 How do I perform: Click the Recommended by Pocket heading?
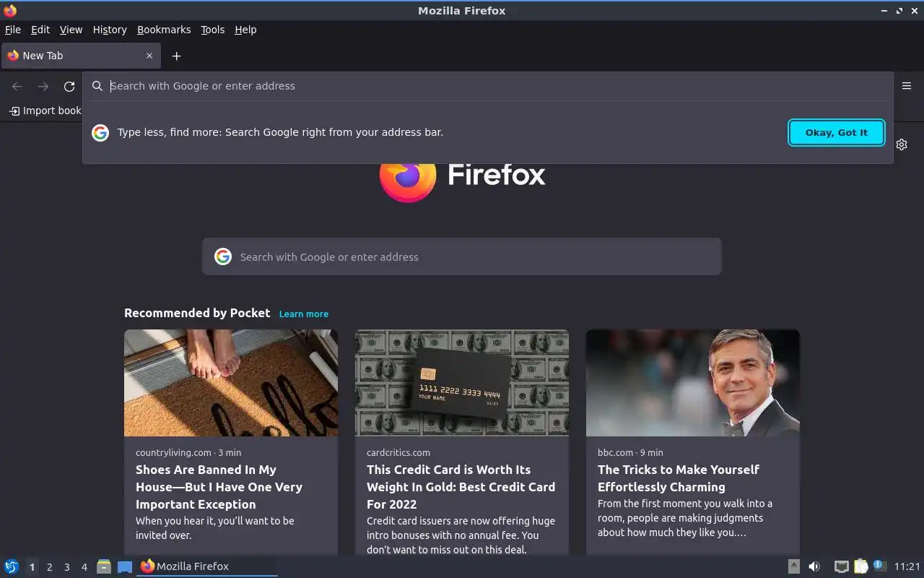(197, 313)
